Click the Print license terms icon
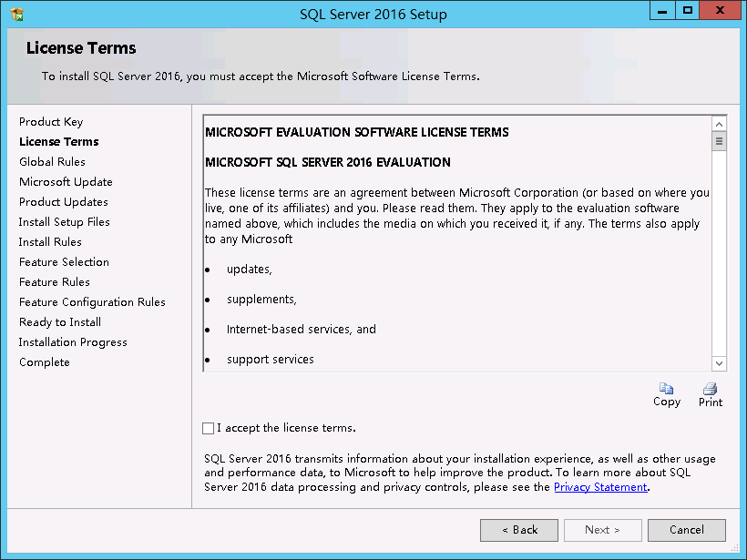This screenshot has height=560, width=747. point(710,389)
